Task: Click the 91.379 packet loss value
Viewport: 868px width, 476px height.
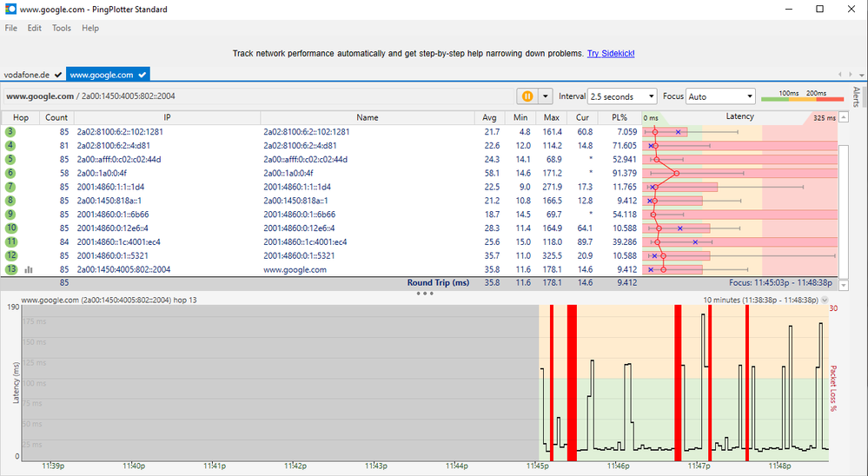Action: (625, 173)
